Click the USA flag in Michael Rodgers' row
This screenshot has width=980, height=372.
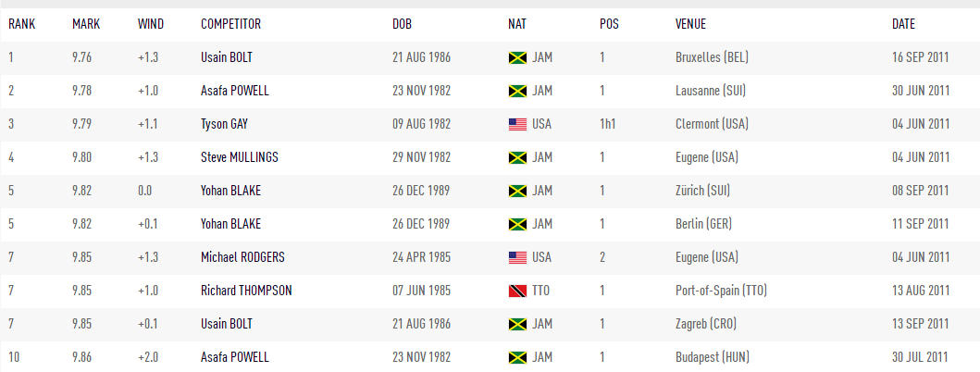(x=517, y=257)
